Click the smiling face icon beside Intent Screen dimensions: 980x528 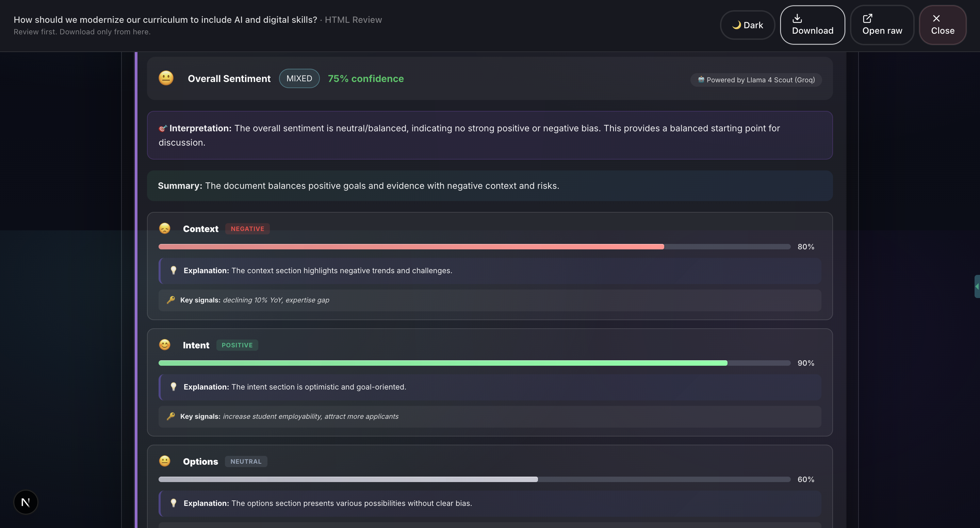(x=165, y=345)
